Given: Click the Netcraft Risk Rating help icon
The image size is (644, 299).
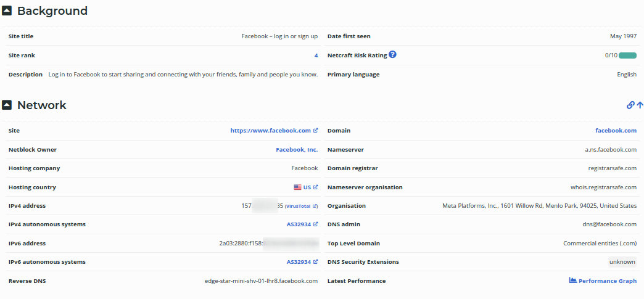Looking at the screenshot, I should pyautogui.click(x=393, y=55).
